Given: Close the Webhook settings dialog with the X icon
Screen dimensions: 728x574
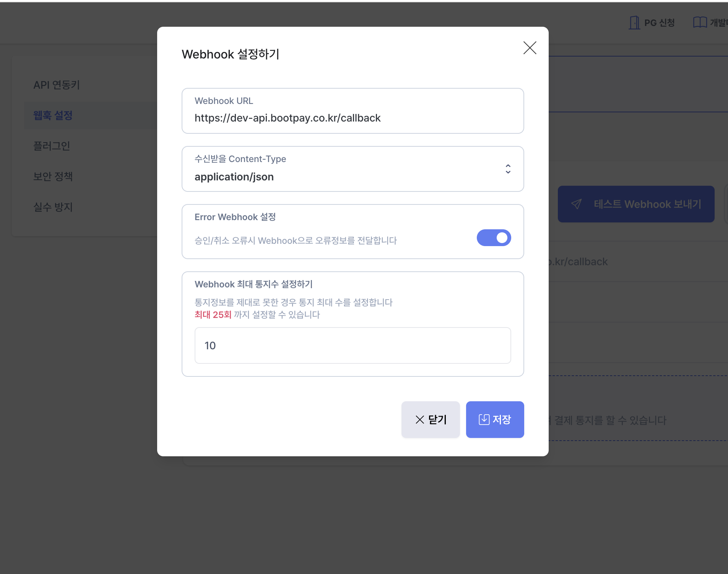Looking at the screenshot, I should (530, 48).
